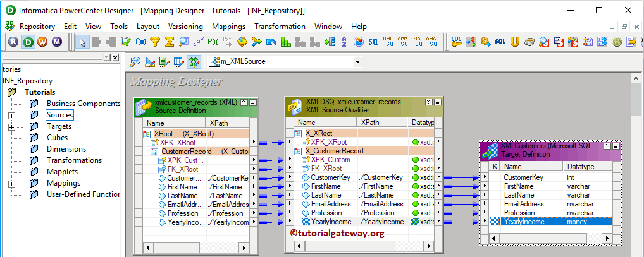Open the navigator panel dropdown arrow
The height and width of the screenshot is (257, 644).
point(107,57)
